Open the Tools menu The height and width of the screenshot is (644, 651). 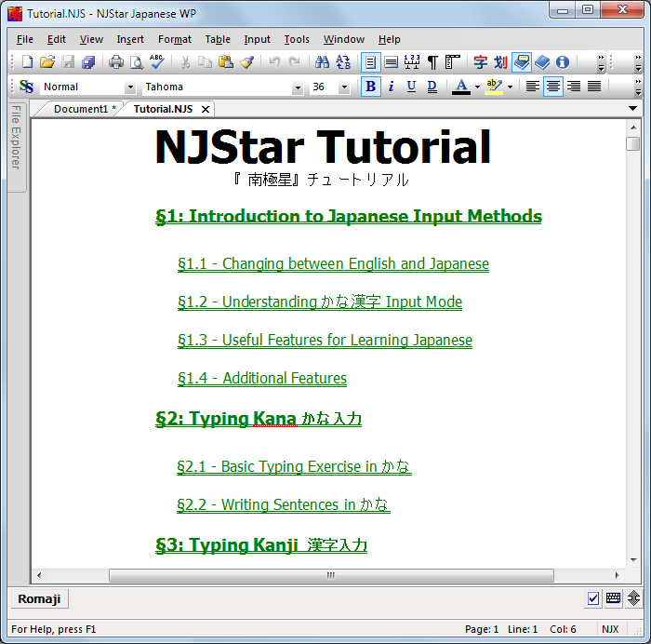(297, 39)
